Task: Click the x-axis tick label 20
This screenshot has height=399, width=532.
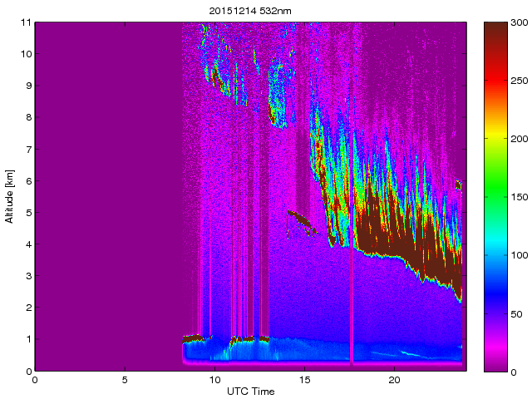Action: point(395,380)
